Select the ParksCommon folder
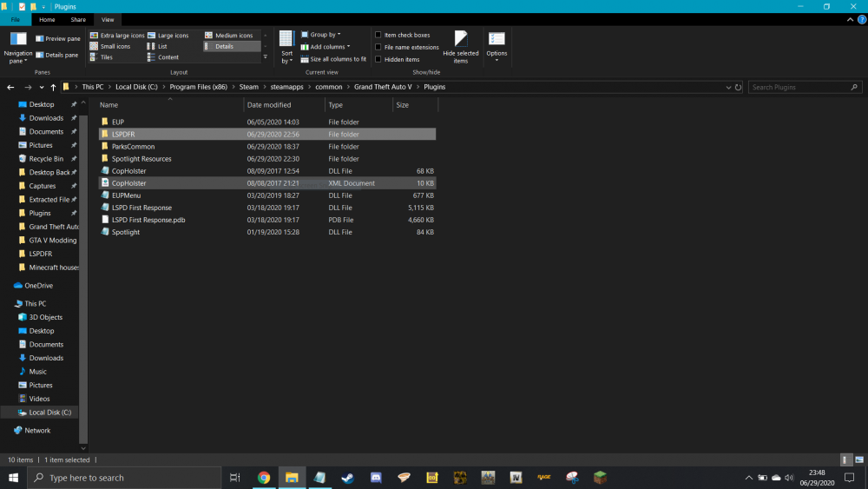The width and height of the screenshot is (868, 489). pos(267,146)
